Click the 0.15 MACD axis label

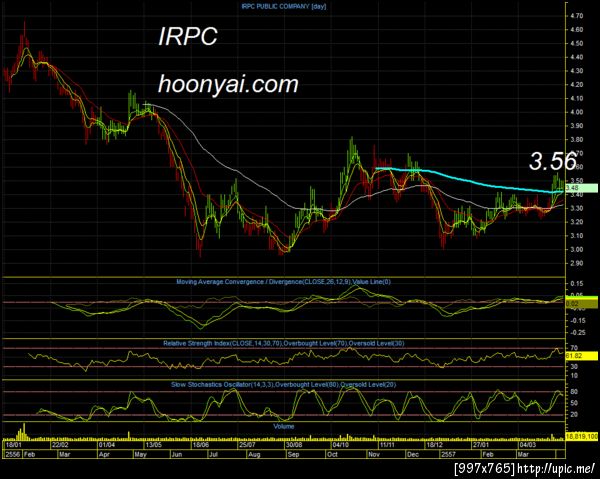pos(576,284)
